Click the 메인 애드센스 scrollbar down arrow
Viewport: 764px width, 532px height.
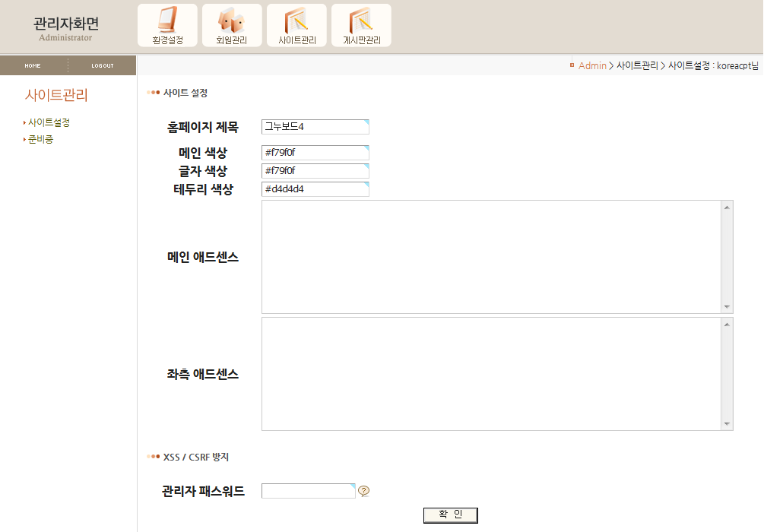(x=727, y=307)
